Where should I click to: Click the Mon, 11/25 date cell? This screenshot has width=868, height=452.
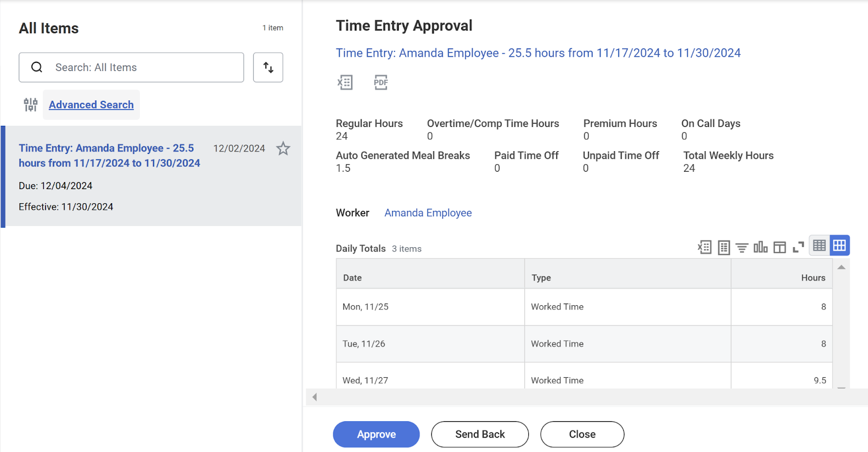click(x=430, y=307)
